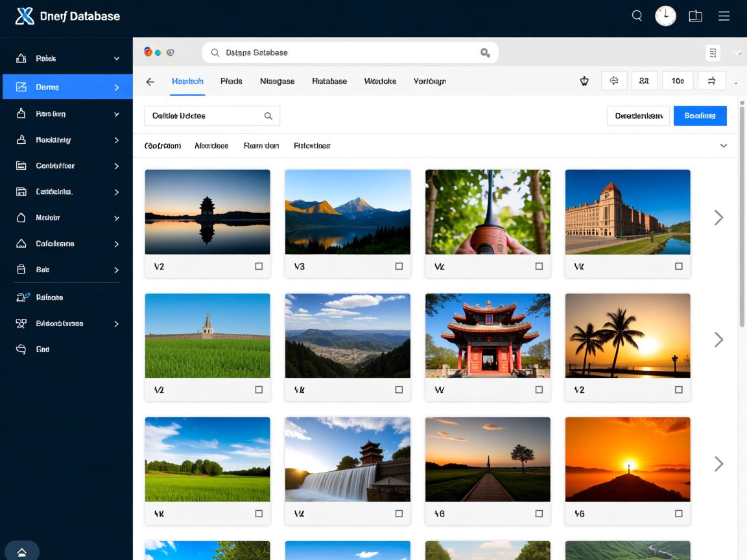Viewport: 747px width, 560px height.
Task: Check the box under the pagoda sunset photo
Action: 259,266
